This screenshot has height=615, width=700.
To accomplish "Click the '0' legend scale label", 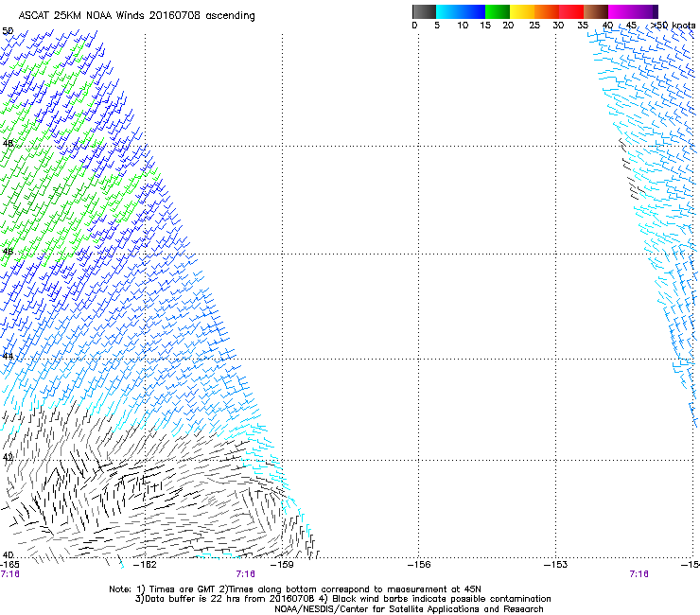I will [x=414, y=26].
